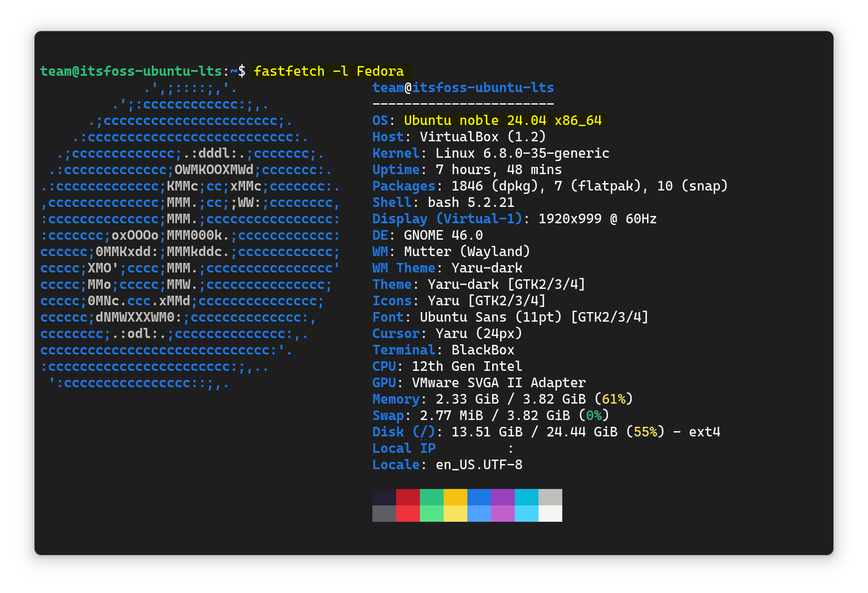Click the green swatch in the color palette
The width and height of the screenshot is (868, 593).
(x=432, y=497)
